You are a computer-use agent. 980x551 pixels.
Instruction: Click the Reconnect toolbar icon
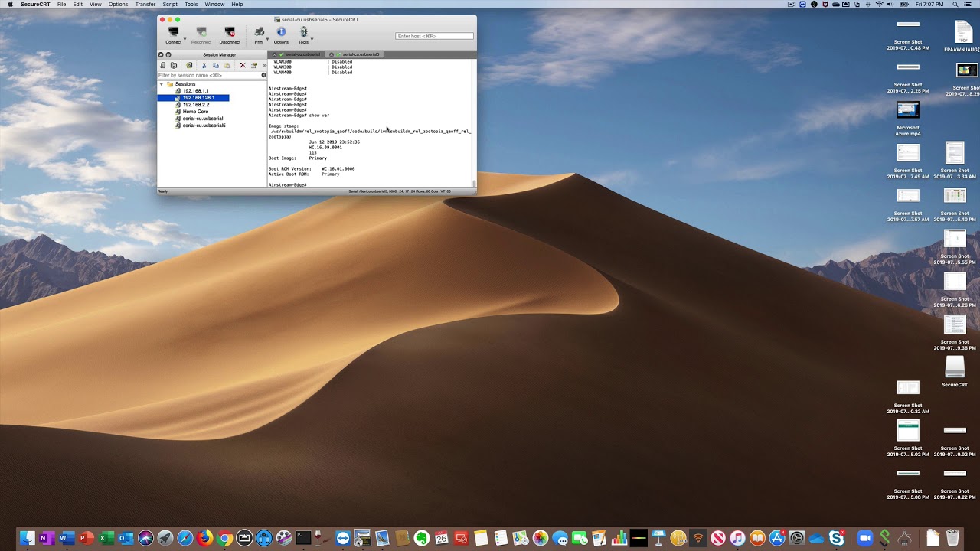(201, 35)
